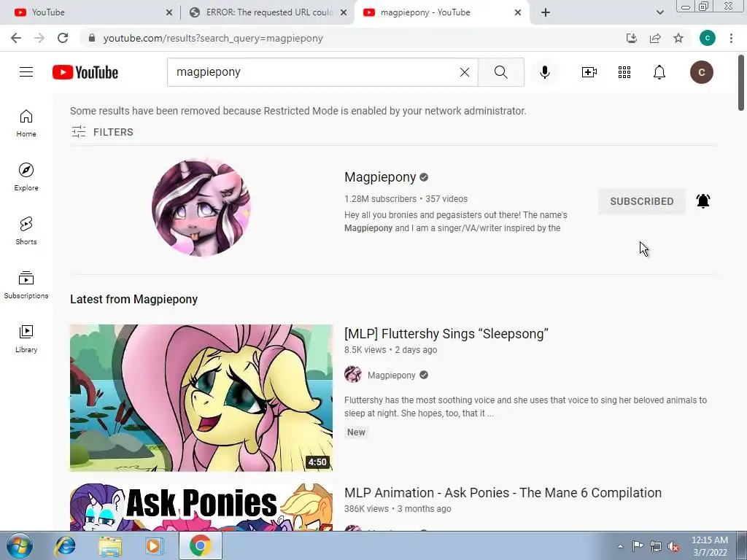The width and height of the screenshot is (747, 560).
Task: Click the magnifier search button
Action: coord(500,72)
